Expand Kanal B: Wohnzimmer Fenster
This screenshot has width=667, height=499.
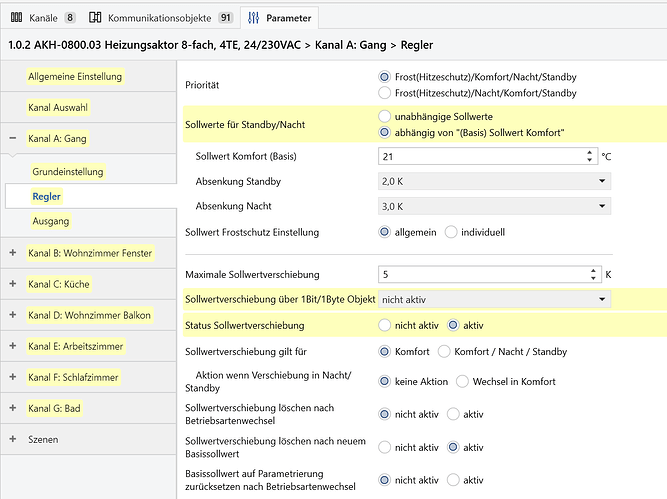13,253
